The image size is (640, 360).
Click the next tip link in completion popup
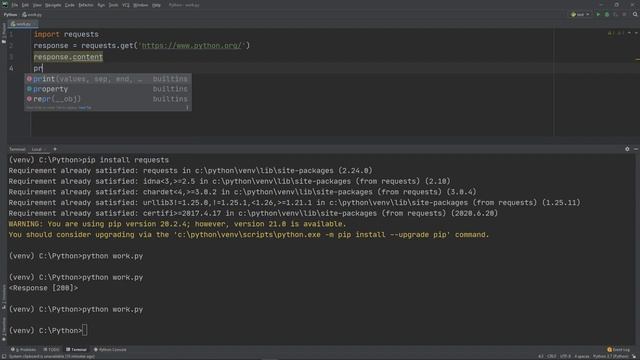coord(85,108)
